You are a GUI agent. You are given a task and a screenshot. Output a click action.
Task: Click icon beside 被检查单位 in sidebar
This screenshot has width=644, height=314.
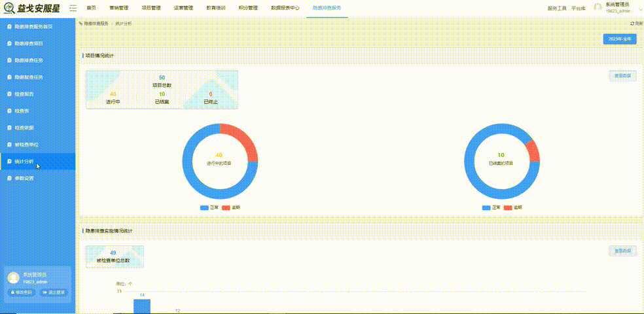coord(9,145)
